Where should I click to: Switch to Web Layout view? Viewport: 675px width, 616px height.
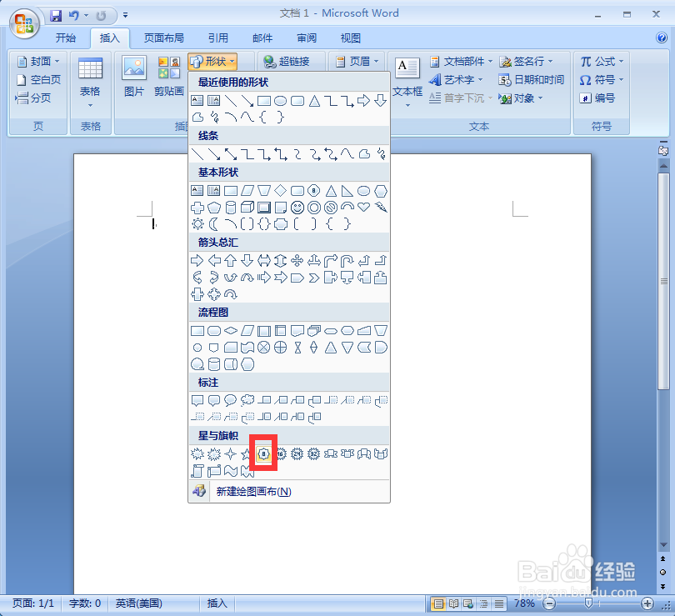(x=468, y=603)
